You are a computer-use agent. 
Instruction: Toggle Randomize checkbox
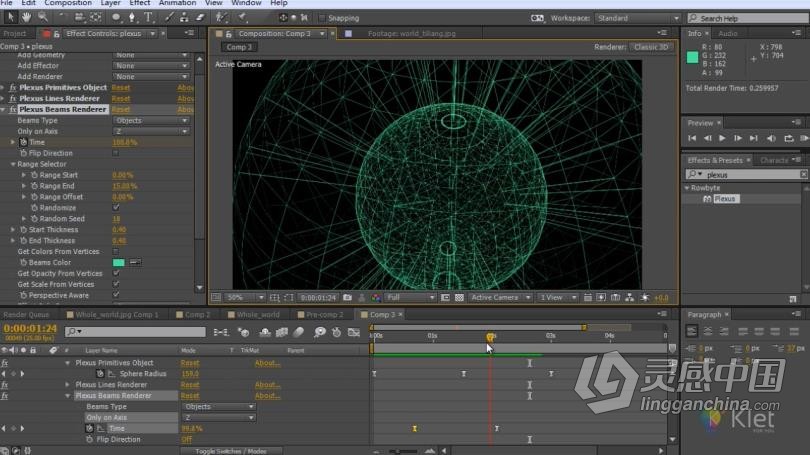(x=116, y=208)
